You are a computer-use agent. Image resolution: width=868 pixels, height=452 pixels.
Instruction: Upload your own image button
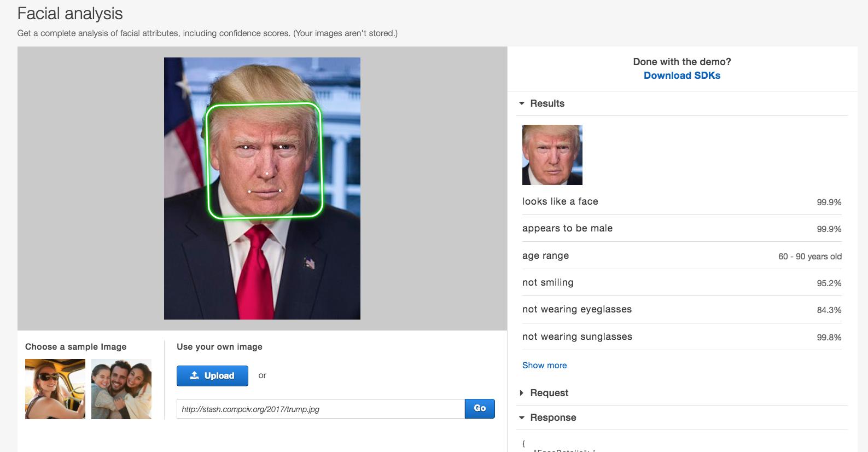(x=212, y=376)
